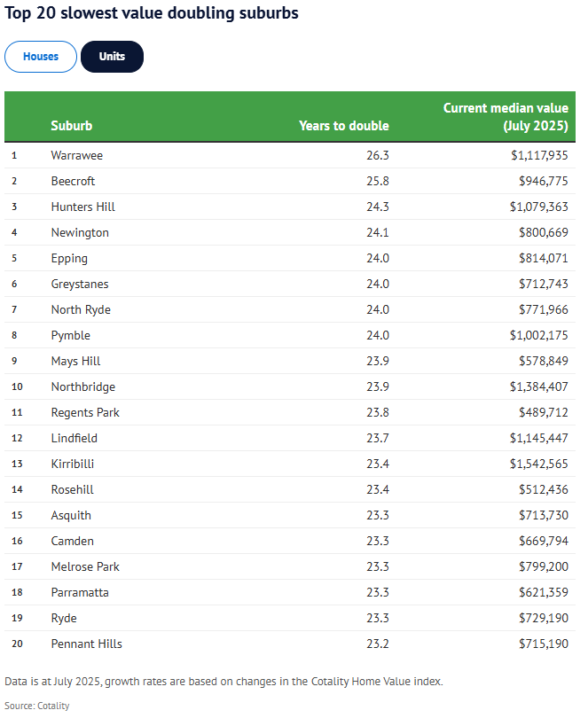
Task: Select the Newington suburb cell
Action: [x=80, y=232]
